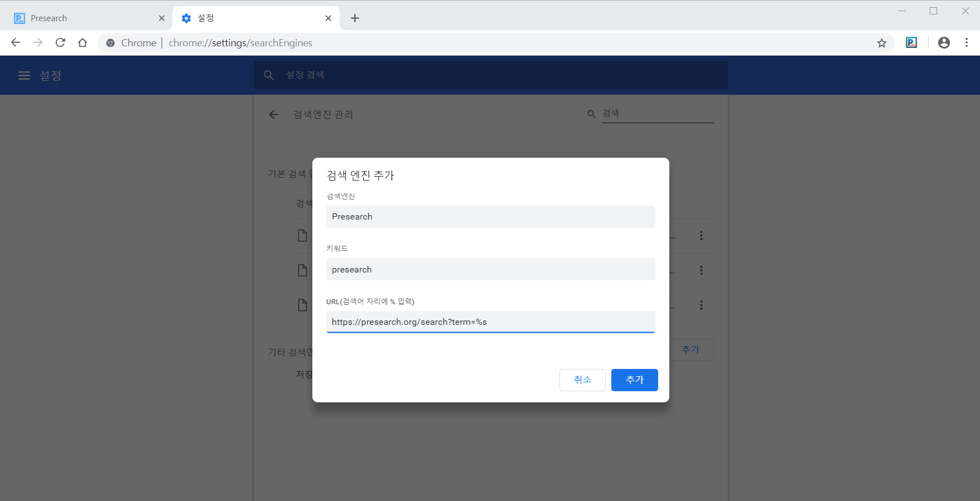Open the second search engine's more-actions menu
This screenshot has width=980, height=501.
701,270
